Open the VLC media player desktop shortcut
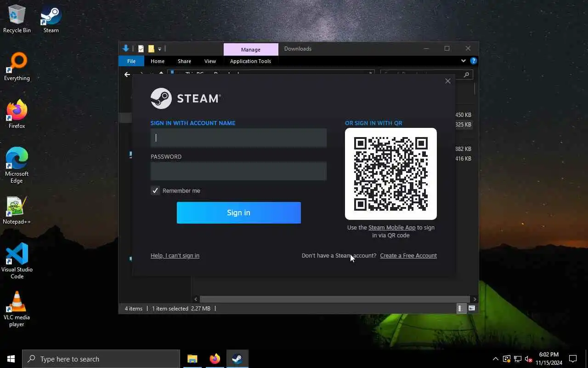 click(17, 309)
